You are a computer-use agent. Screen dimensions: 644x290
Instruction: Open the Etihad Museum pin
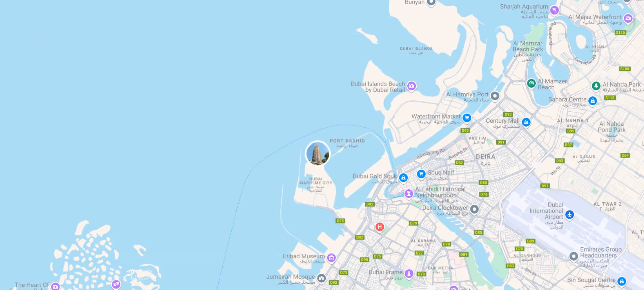[332, 257]
